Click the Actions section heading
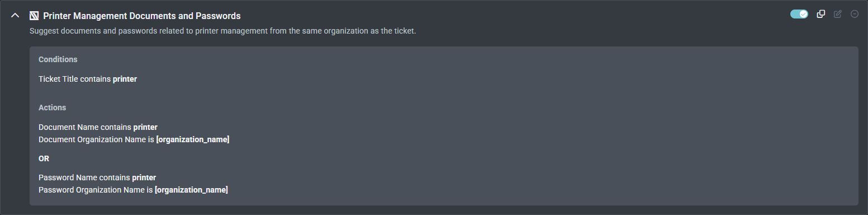The image size is (868, 215). tap(53, 107)
